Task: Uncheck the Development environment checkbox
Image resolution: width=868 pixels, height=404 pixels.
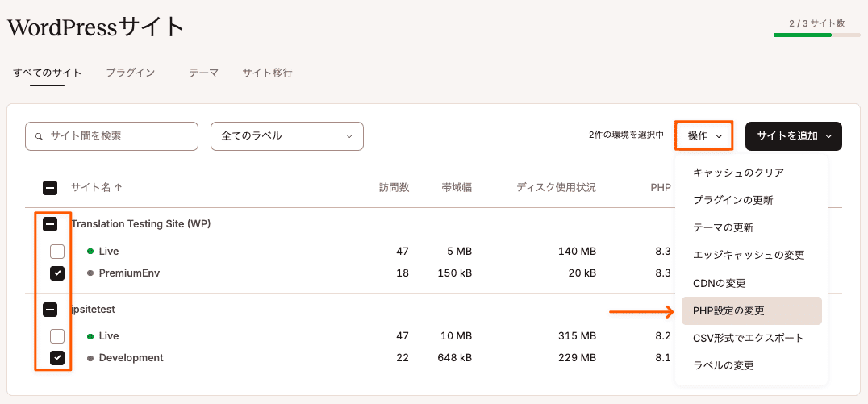Action: coord(57,358)
